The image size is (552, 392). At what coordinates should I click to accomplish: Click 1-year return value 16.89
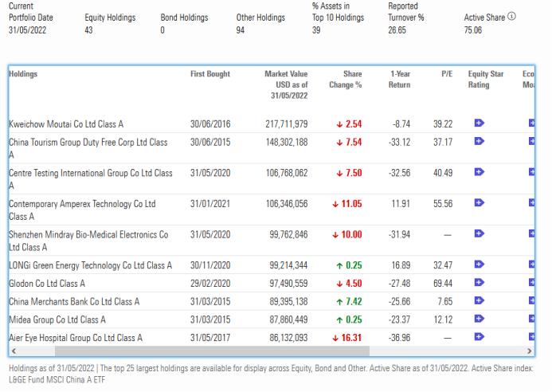coord(401,265)
